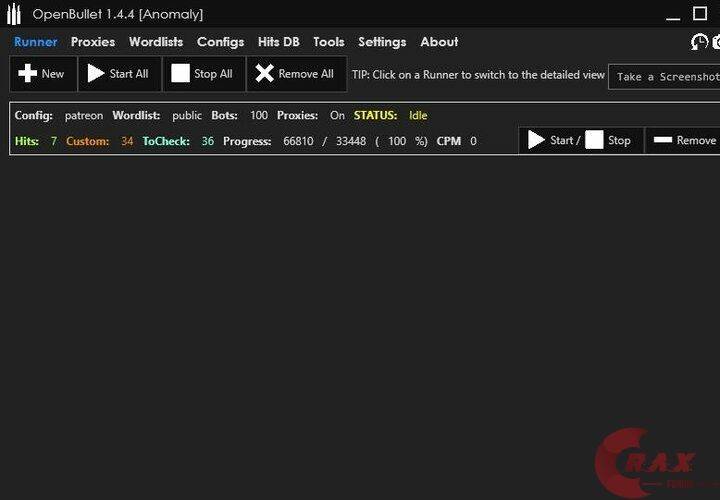This screenshot has height=500, width=720.
Task: Click the Stop All button
Action: pyautogui.click(x=204, y=74)
